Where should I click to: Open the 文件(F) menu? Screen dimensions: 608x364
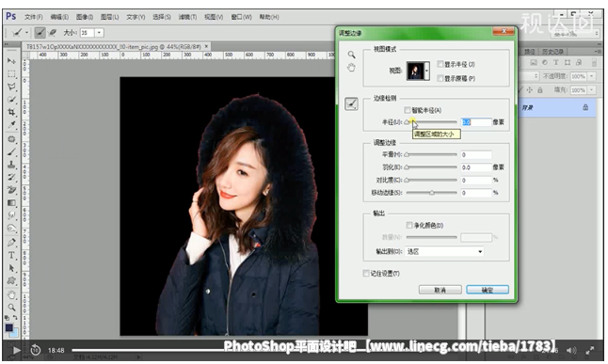34,17
